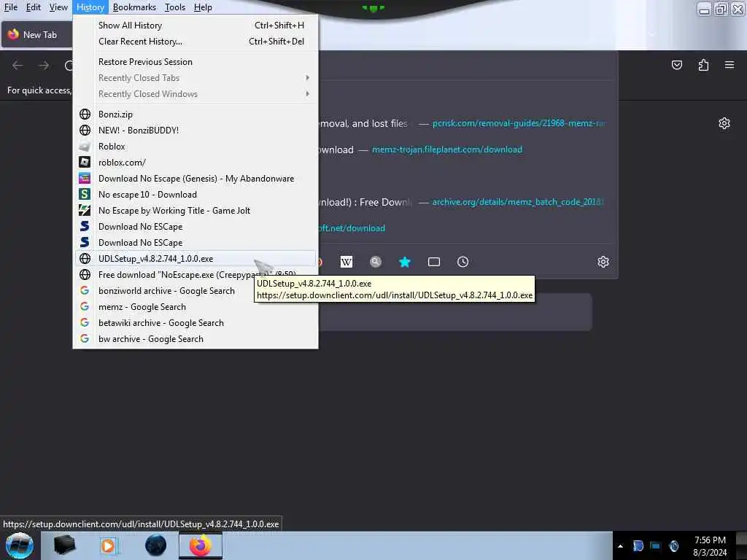
Task: Show hidden tray icons arrow
Action: point(620,546)
